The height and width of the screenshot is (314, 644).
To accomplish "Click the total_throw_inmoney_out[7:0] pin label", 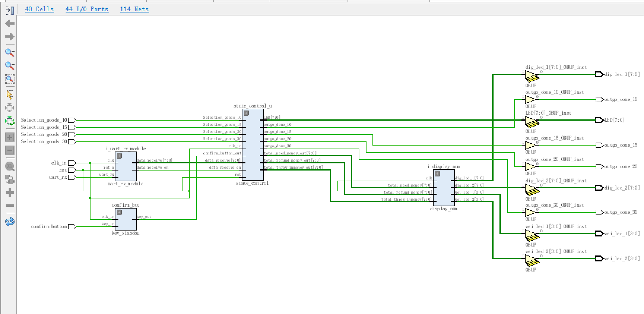I will (293, 167).
